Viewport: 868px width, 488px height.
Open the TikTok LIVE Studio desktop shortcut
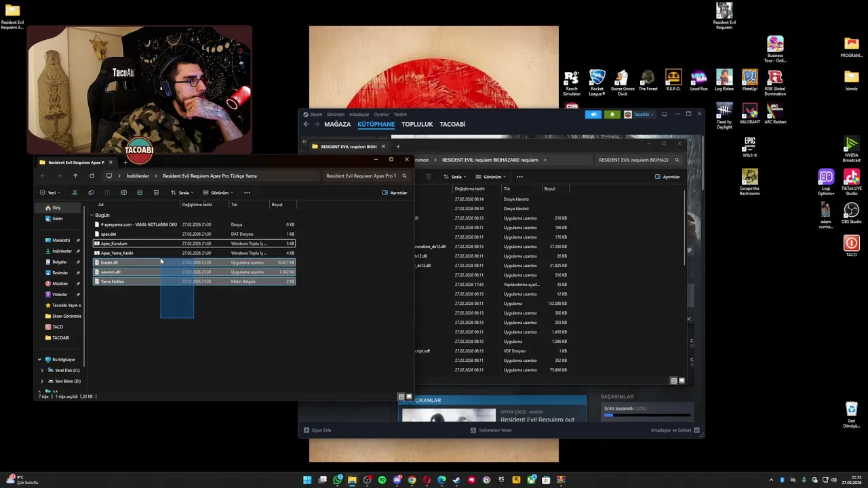[x=851, y=182]
